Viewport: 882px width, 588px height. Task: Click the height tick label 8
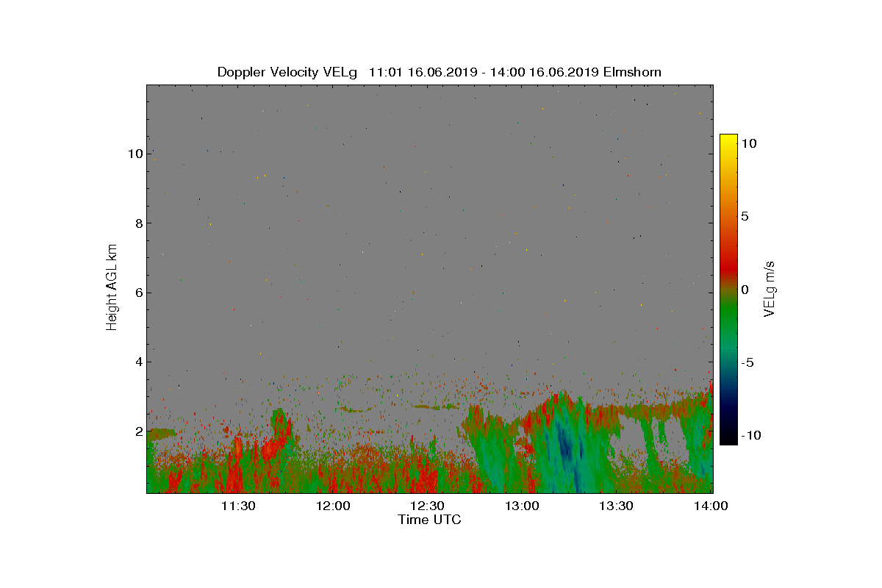[137, 223]
